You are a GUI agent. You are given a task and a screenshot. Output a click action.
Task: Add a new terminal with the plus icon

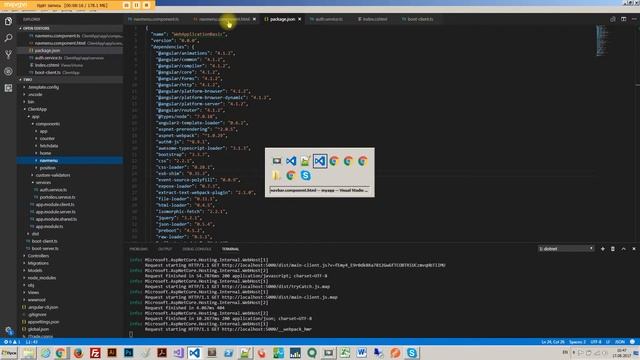602,249
